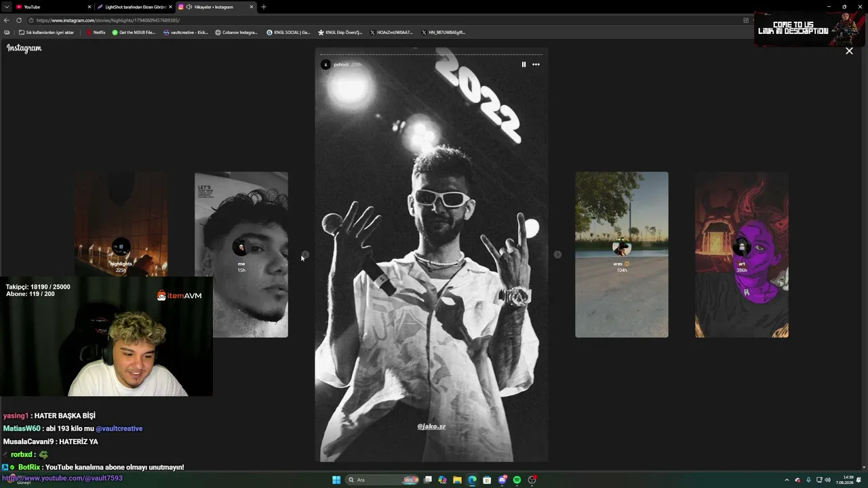Select the MusalaCavani9 chat username
The height and width of the screenshot is (488, 868).
(28, 441)
